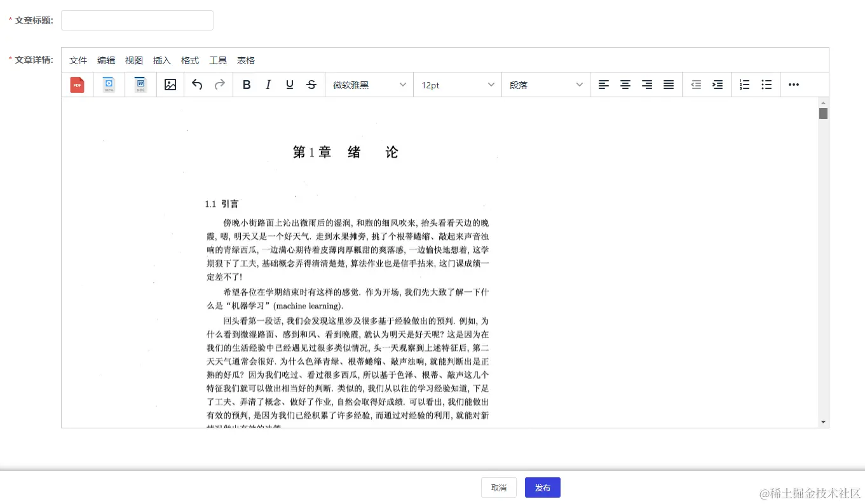Click the 发布 publish button
Viewport: 865px width, 504px height.
(x=543, y=487)
